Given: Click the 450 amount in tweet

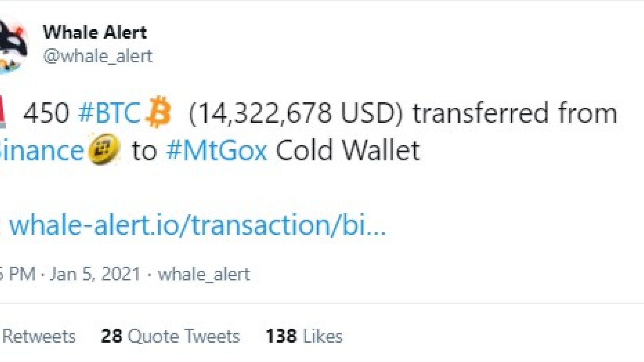Looking at the screenshot, I should point(46,113).
